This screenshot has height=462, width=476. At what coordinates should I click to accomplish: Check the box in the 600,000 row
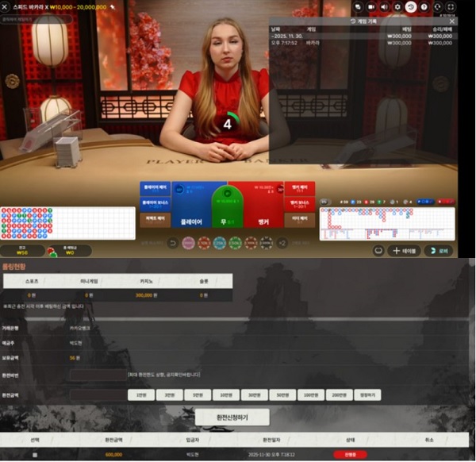pyautogui.click(x=35, y=455)
